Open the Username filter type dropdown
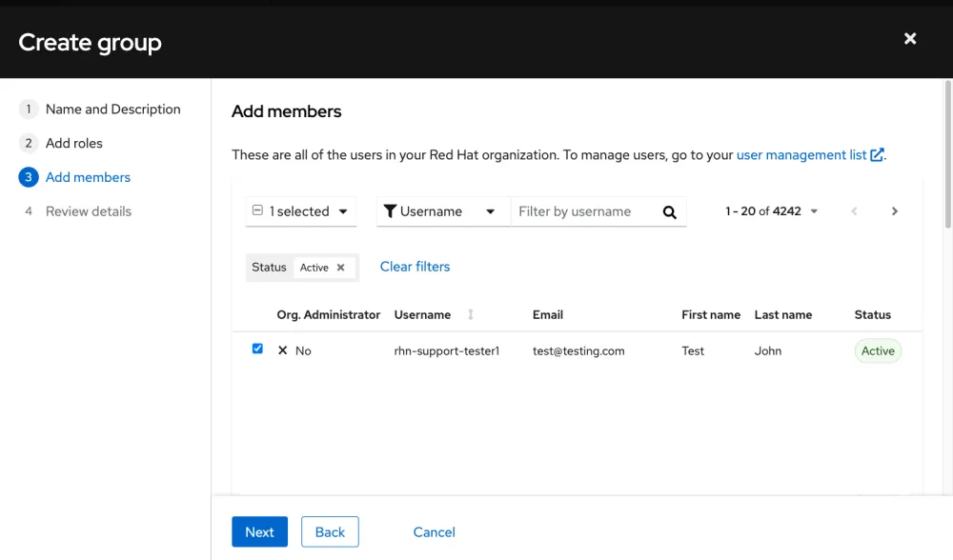The image size is (953, 560). [x=490, y=211]
